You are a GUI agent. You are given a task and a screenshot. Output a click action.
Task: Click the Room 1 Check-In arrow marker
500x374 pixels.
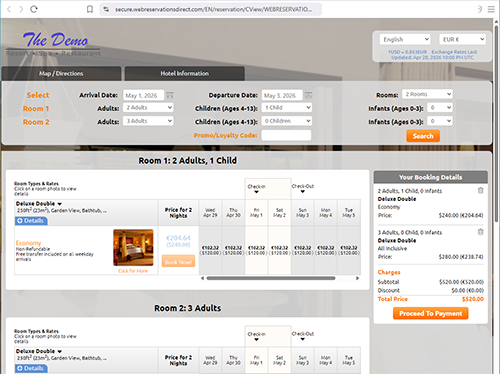(x=256, y=192)
